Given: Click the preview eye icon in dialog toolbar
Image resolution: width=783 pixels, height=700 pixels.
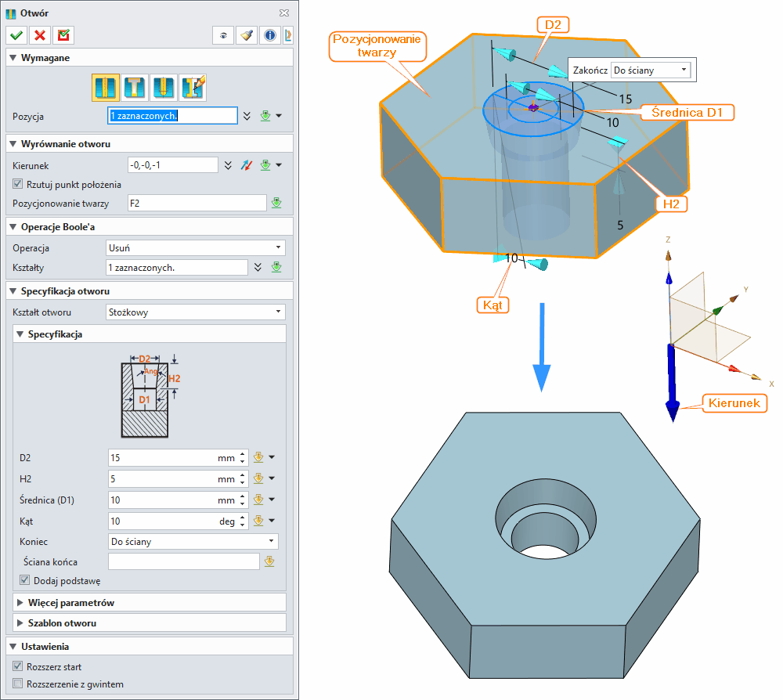Looking at the screenshot, I should coord(223,35).
